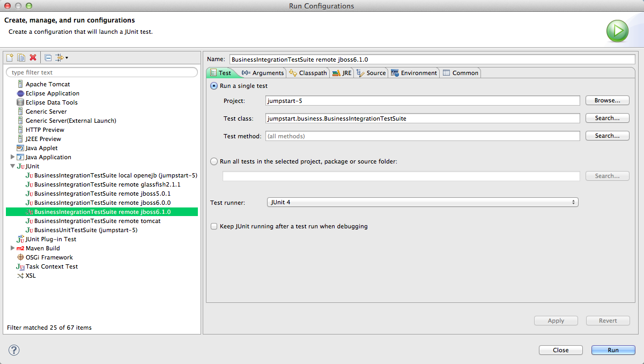Click the icon of BusinessUnitTestSuite (jumpstart-5)

(x=29, y=230)
